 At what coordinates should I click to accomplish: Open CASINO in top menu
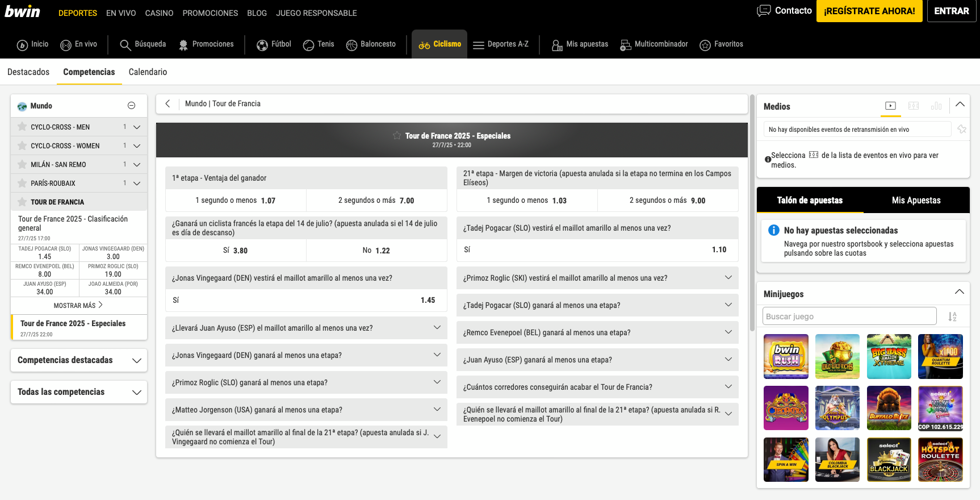[159, 13]
